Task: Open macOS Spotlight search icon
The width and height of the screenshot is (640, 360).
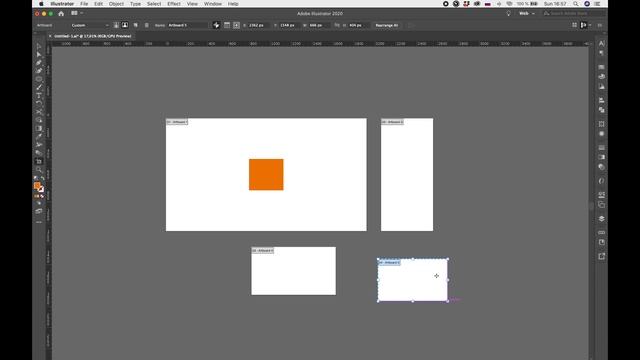Action: (576, 4)
